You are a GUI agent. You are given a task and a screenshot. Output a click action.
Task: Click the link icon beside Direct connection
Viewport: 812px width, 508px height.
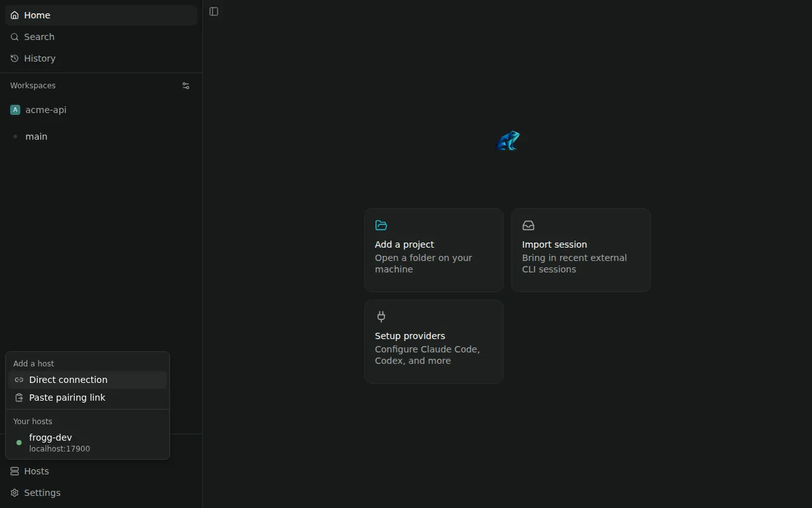tap(19, 380)
